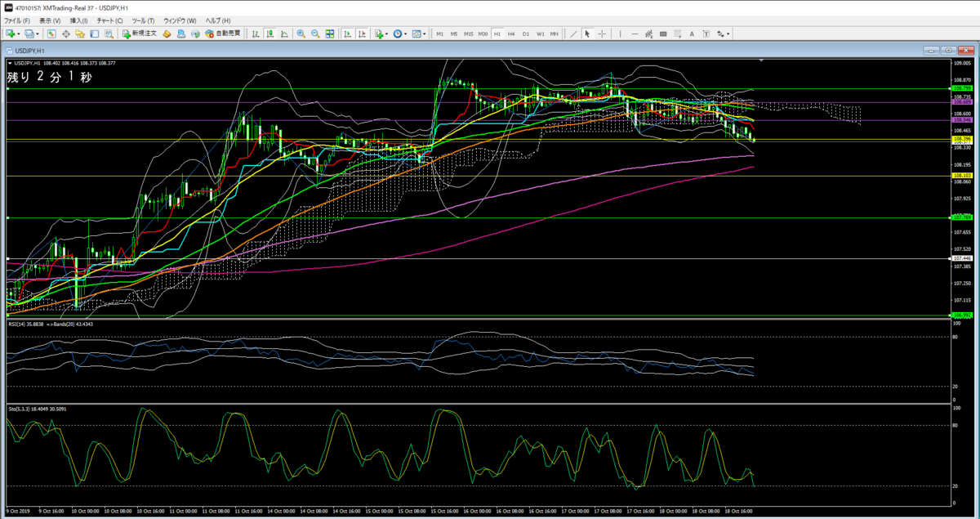Open the ファイル(F) menu
The width and height of the screenshot is (980, 519).
(16, 20)
